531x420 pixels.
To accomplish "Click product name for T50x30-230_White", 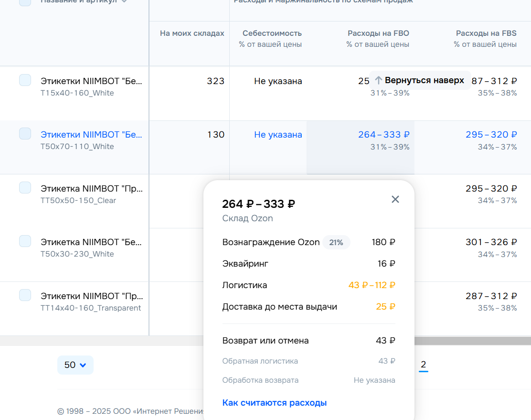I will 91,242.
